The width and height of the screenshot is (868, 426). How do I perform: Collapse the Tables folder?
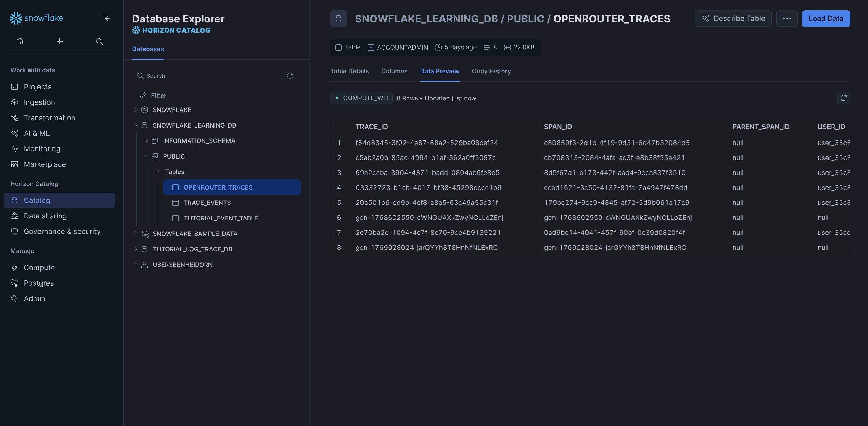(157, 172)
